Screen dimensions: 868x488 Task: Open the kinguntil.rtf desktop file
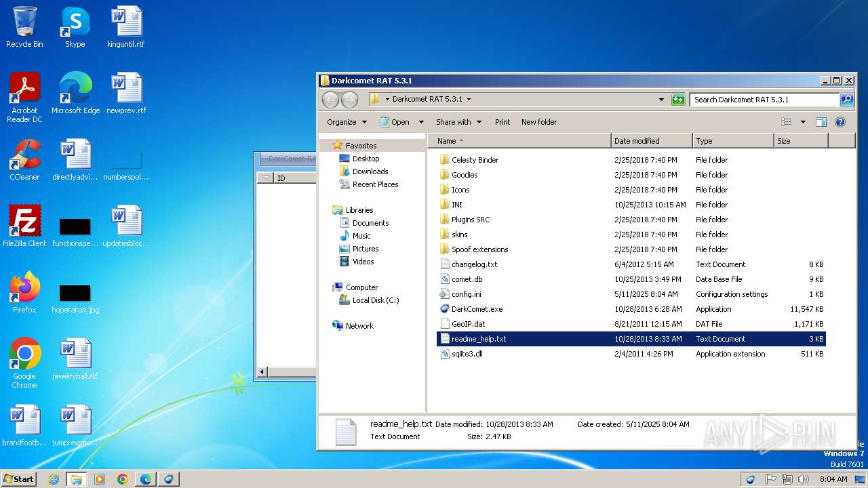click(126, 27)
